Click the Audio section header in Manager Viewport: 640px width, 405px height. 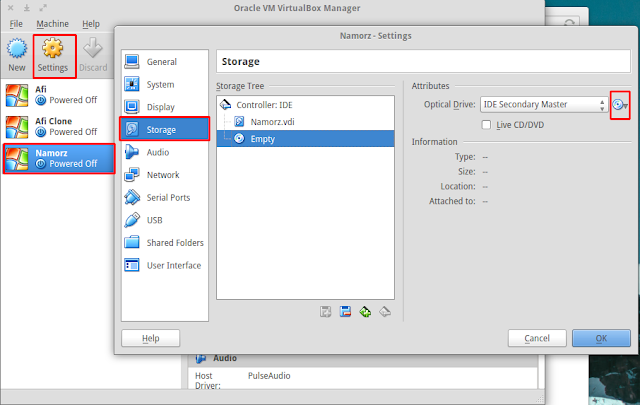[x=225, y=358]
